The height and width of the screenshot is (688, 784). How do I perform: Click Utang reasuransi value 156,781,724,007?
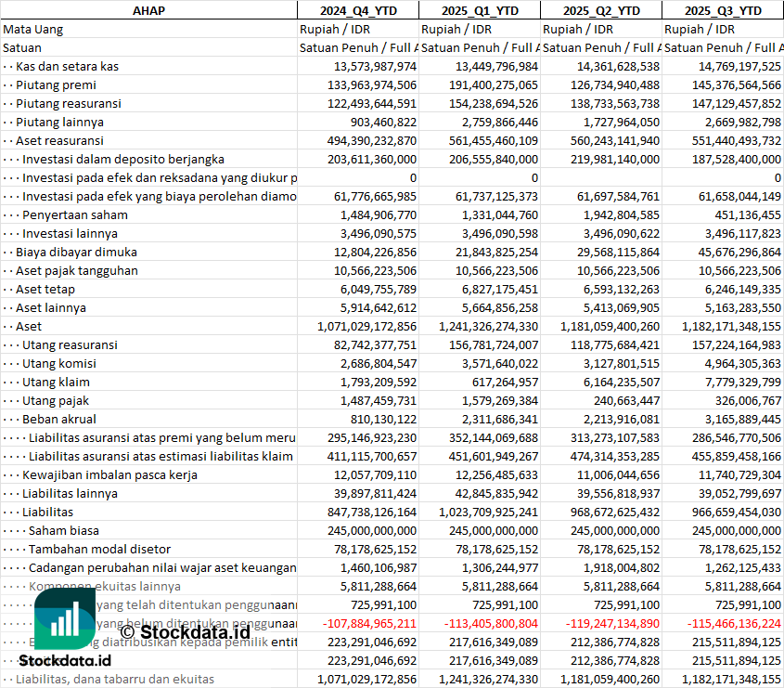(493, 344)
